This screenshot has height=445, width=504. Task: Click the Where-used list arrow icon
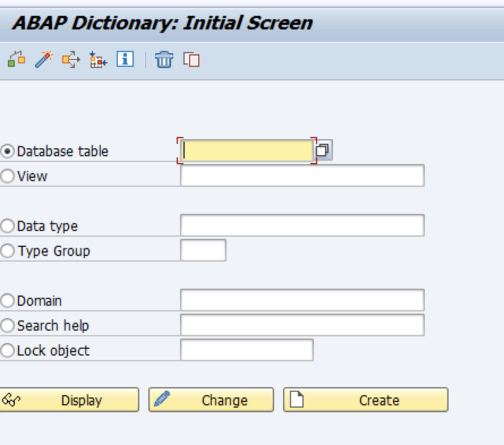pos(71,59)
